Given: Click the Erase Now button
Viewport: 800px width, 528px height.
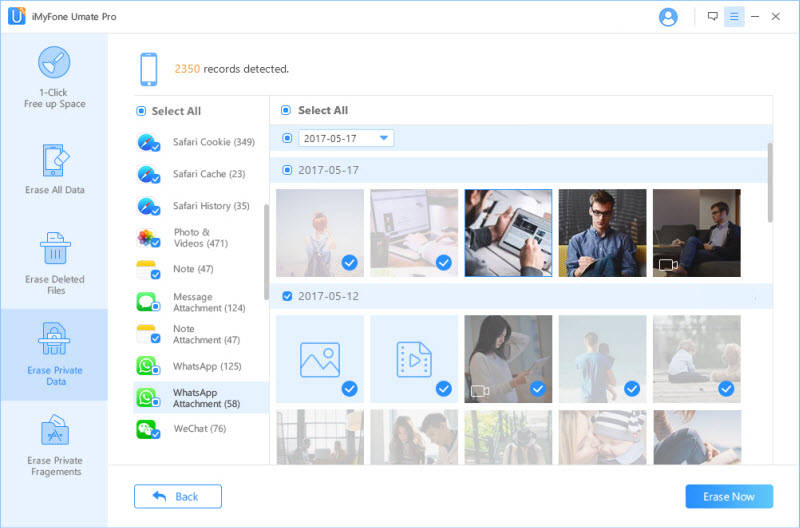Looking at the screenshot, I should coord(729,496).
